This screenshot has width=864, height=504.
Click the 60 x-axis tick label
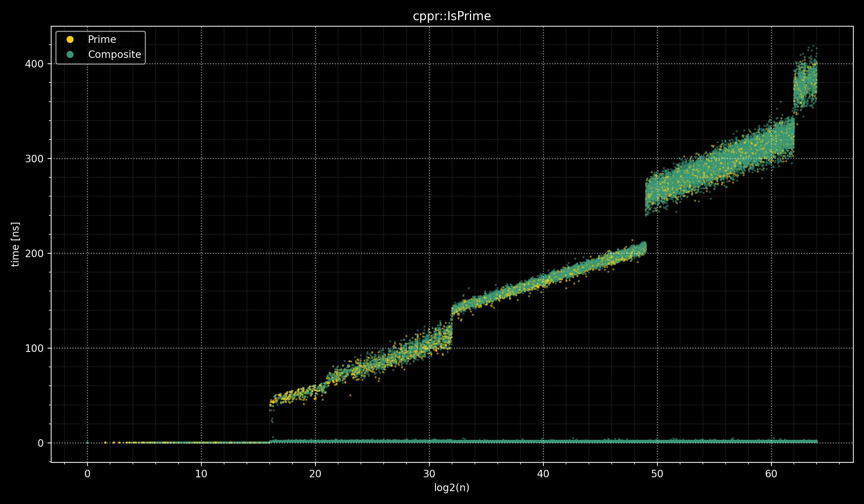click(771, 474)
